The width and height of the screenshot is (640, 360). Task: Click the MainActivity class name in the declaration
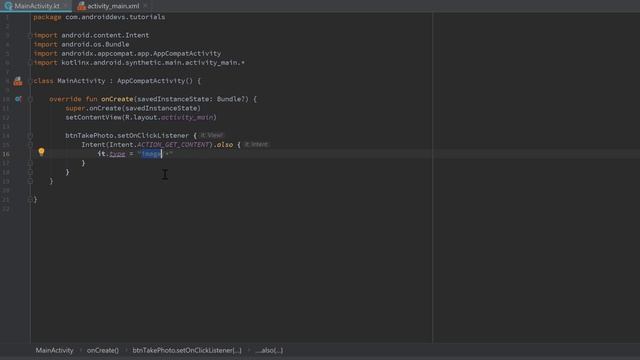click(x=81, y=81)
